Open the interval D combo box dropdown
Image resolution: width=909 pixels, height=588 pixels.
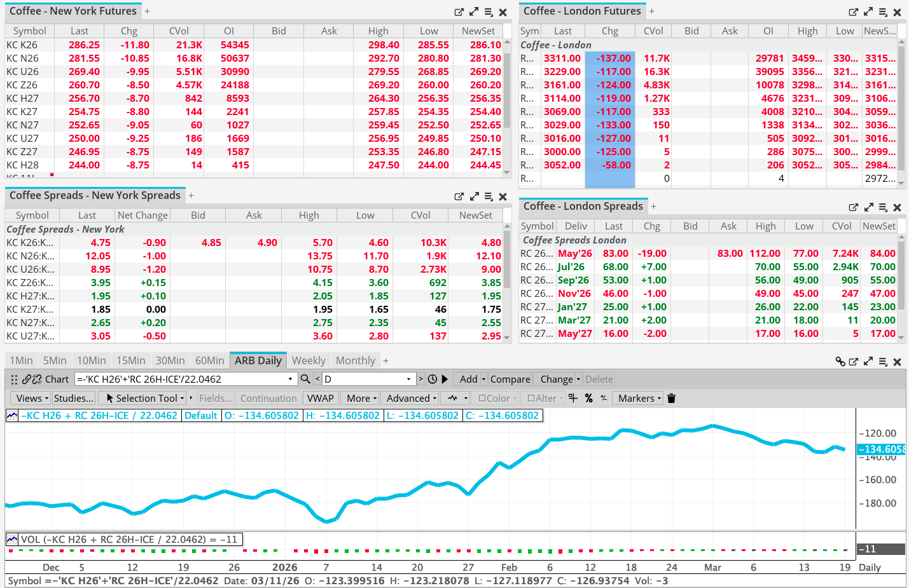pos(408,379)
